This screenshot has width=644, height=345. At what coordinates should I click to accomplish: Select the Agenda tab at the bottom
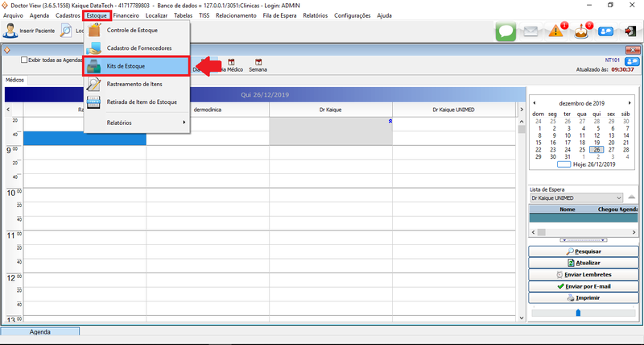39,332
